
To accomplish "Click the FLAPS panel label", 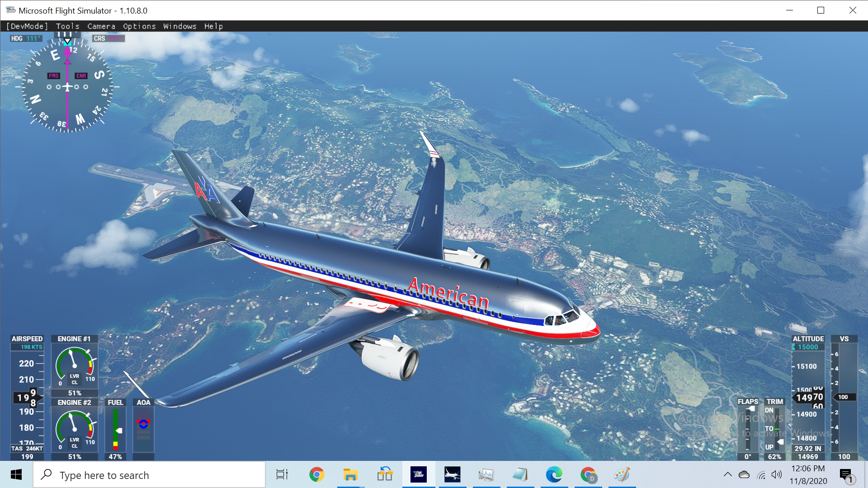I will [x=748, y=402].
